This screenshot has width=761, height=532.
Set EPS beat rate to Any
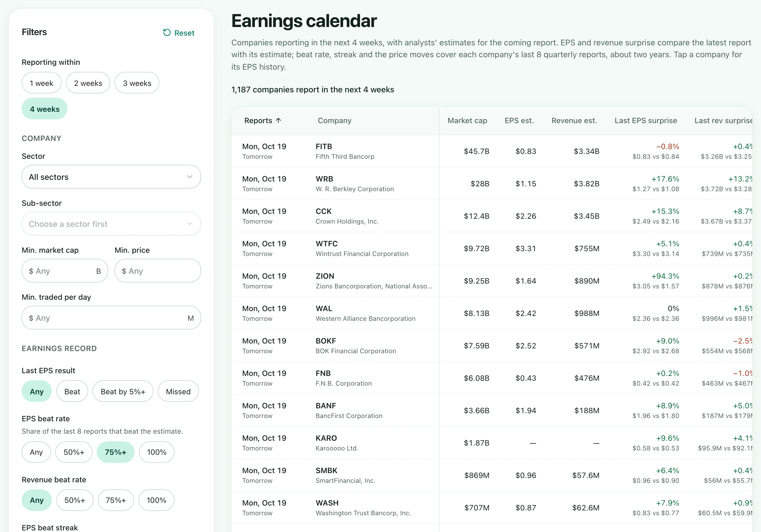[36, 452]
